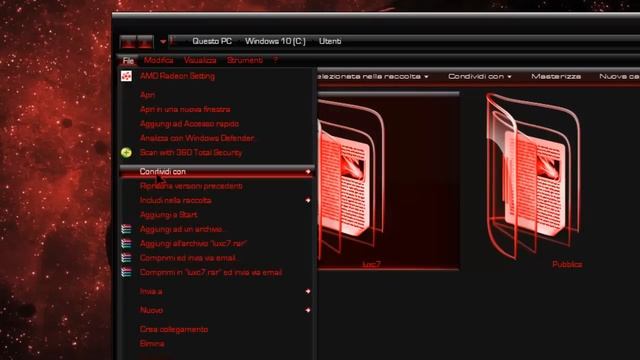The image size is (640, 360).
Task: Click Utenti breadcrumb in address bar
Action: (x=330, y=41)
